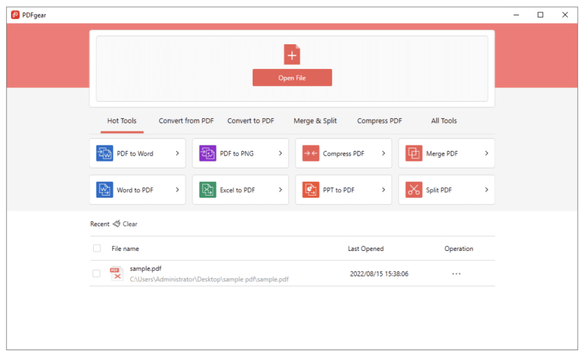This screenshot has width=588, height=364.
Task: Click the sample.pdf file name
Action: (145, 269)
